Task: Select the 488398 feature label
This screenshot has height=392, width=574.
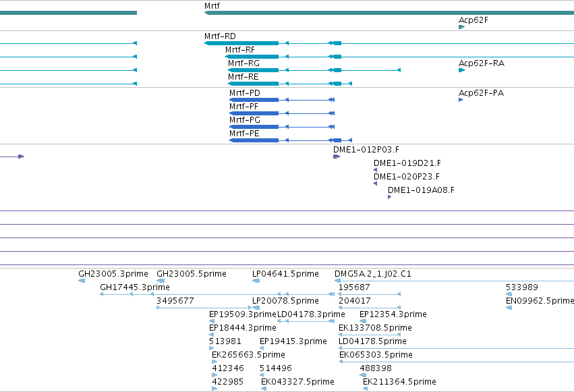Action: tap(376, 368)
